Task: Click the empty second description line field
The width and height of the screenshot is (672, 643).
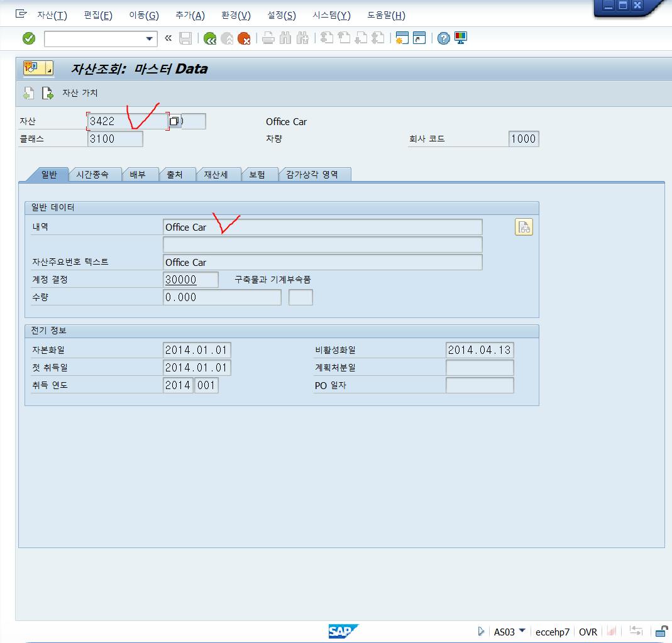Action: click(x=322, y=245)
